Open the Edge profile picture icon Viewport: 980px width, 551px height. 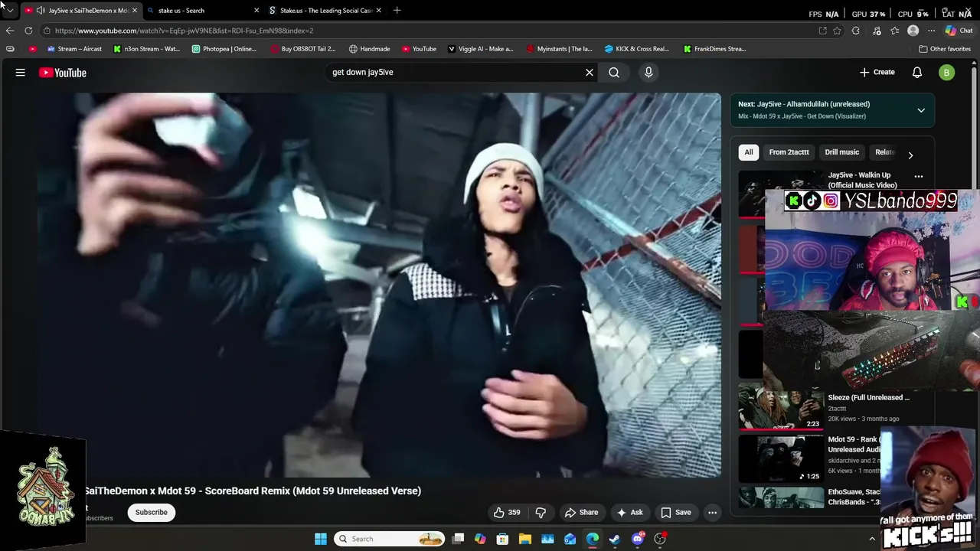(913, 31)
